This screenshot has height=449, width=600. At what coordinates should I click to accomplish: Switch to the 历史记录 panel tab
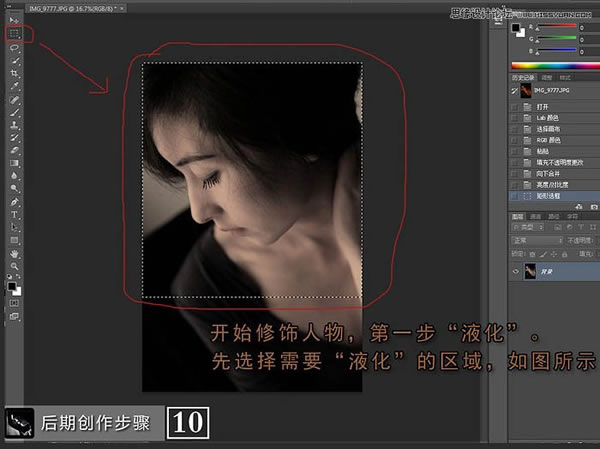click(x=523, y=76)
